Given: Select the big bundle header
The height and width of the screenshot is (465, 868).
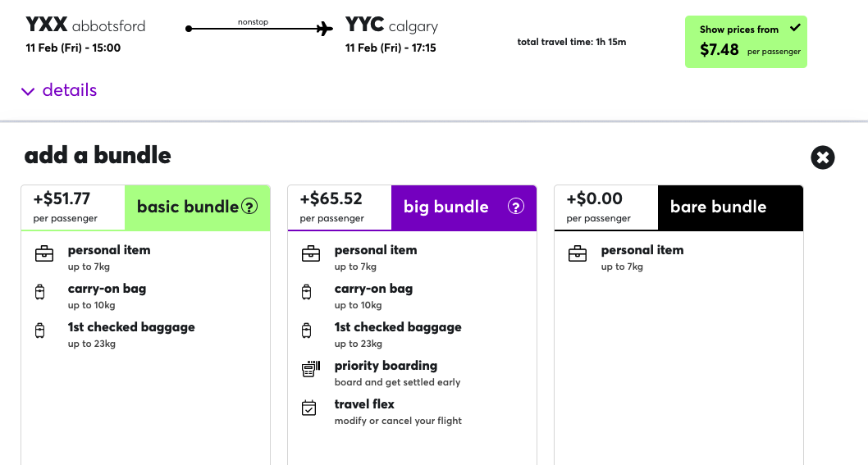Looking at the screenshot, I should click(445, 207).
